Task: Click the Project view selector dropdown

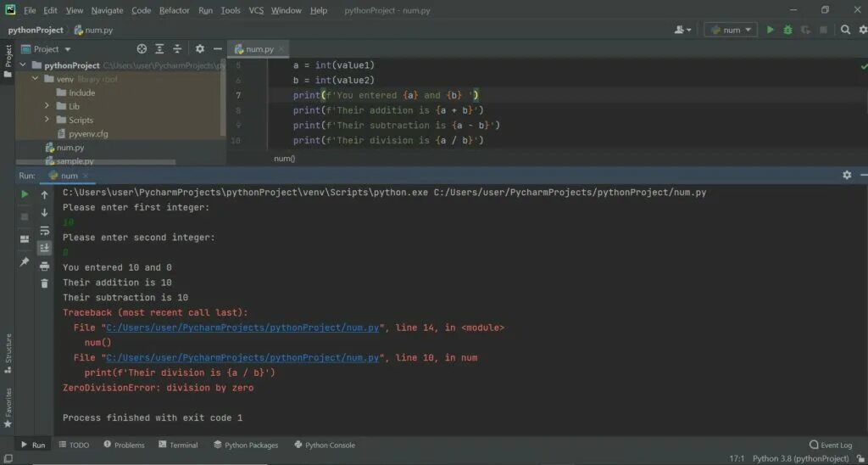Action: 46,48
